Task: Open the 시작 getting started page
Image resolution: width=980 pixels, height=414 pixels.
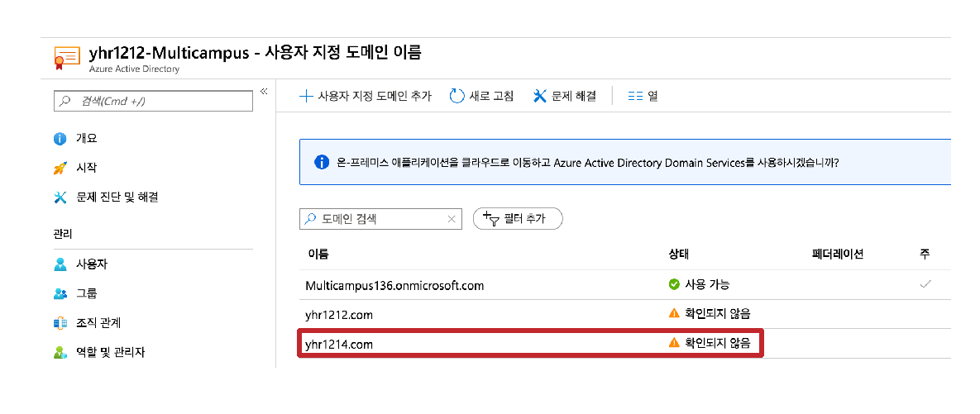Action: 86,168
